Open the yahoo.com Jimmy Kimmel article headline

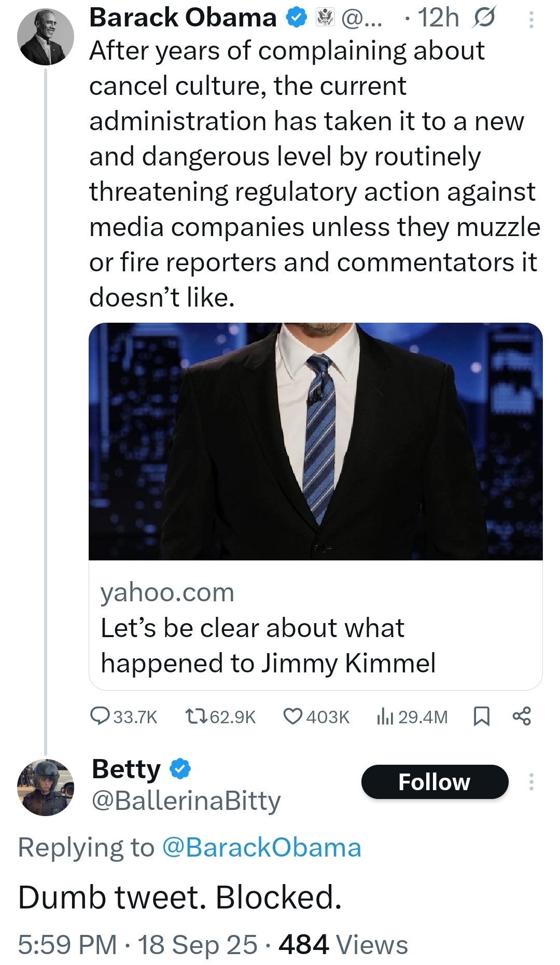[268, 645]
